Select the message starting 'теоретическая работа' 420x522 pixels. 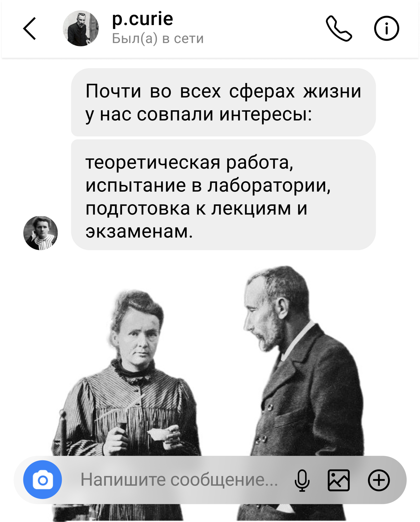click(x=223, y=195)
